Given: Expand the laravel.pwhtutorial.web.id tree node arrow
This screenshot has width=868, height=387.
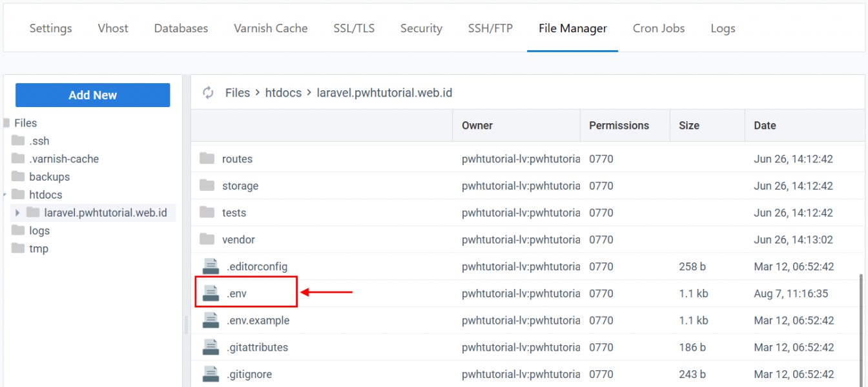Looking at the screenshot, I should (x=17, y=213).
